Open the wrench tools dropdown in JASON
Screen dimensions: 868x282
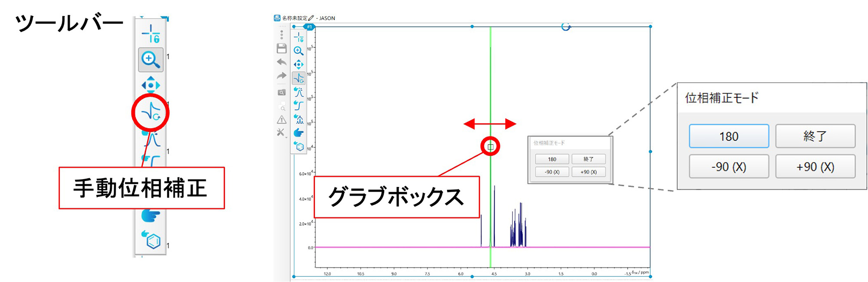coord(281,133)
